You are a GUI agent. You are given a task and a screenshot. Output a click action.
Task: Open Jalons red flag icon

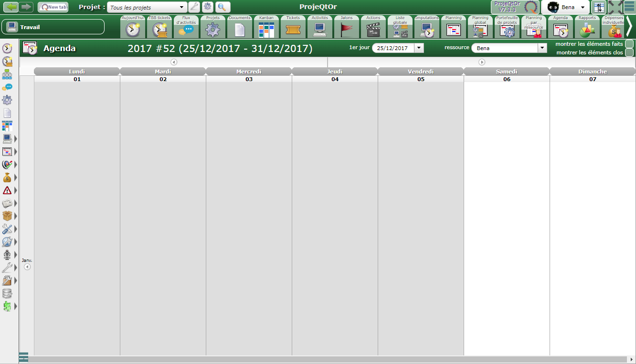tap(347, 30)
